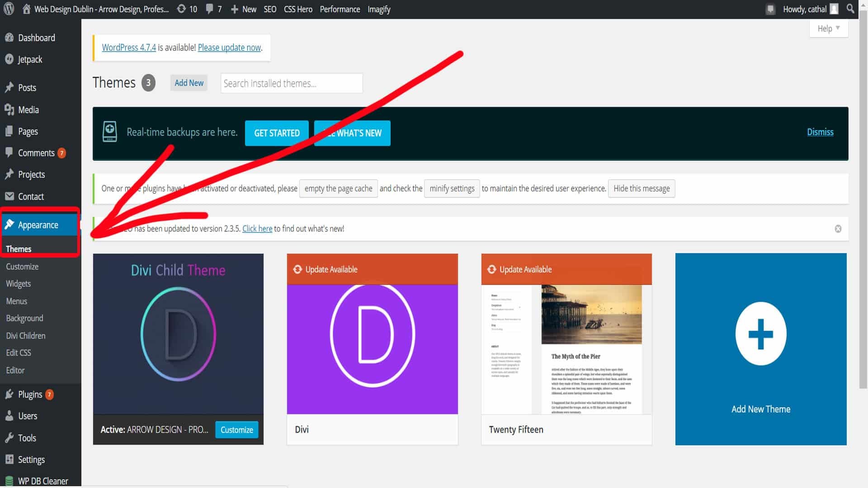The width and height of the screenshot is (868, 488).
Task: Open Imagify in the admin bar
Action: pyautogui.click(x=379, y=9)
